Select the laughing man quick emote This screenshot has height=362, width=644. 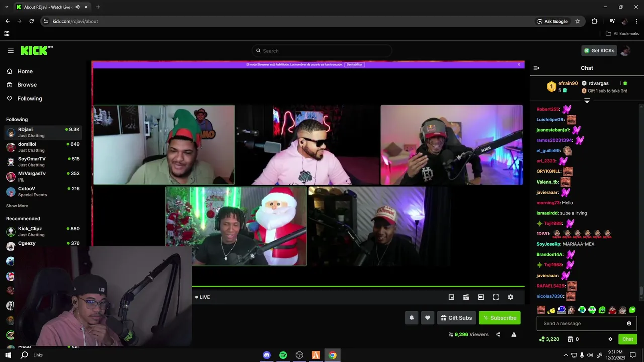541,310
